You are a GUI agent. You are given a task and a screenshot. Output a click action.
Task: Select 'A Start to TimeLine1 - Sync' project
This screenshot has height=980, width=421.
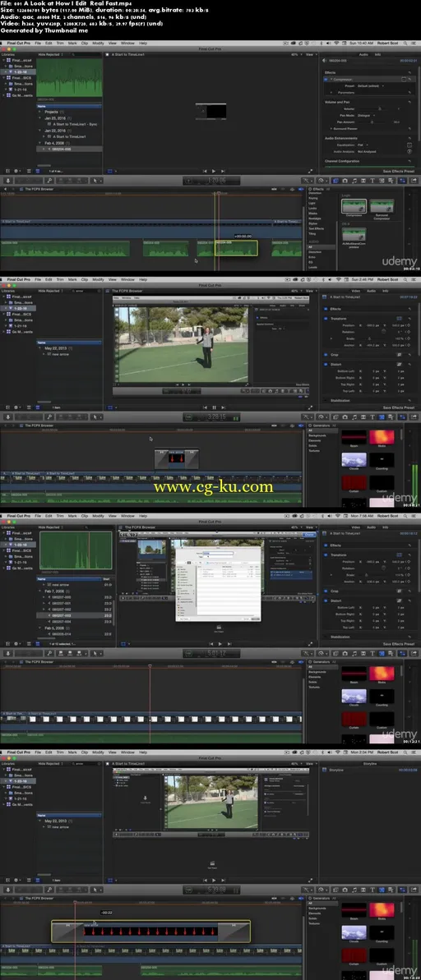(x=75, y=124)
